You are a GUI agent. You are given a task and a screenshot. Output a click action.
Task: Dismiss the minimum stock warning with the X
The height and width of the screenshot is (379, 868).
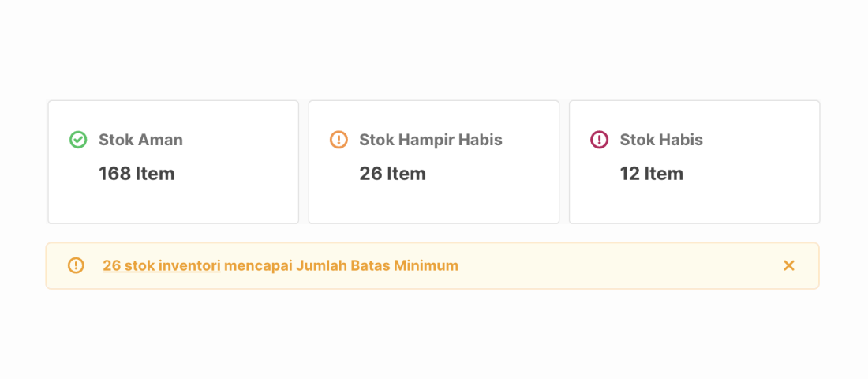(789, 265)
